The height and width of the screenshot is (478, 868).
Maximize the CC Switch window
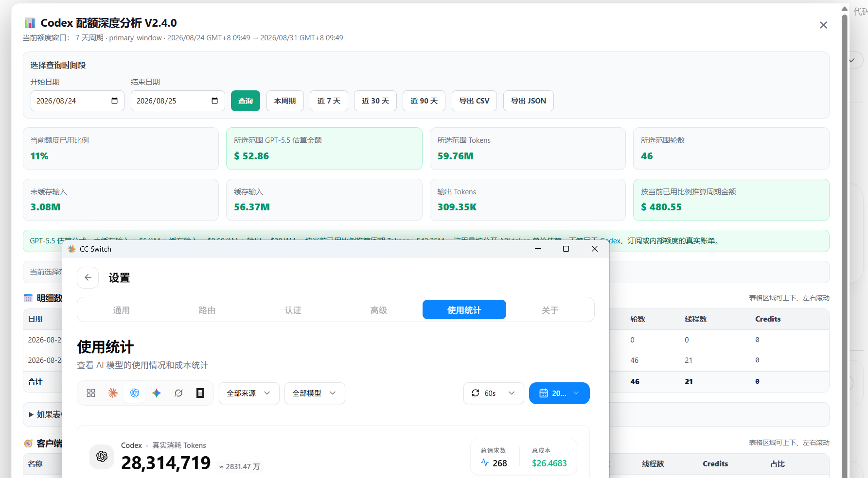tap(566, 249)
